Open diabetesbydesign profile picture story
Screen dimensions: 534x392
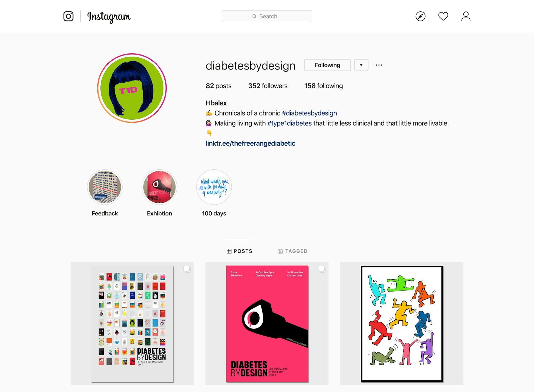pos(132,88)
